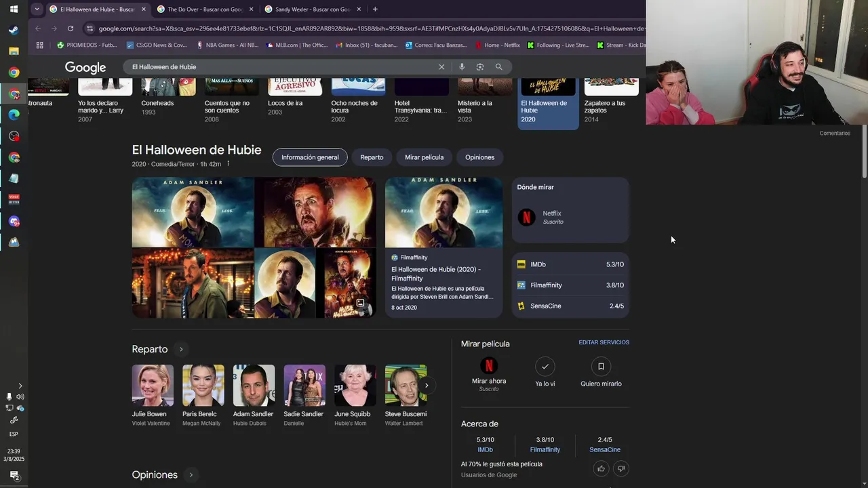Clear the Google search box
This screenshot has height=488, width=868.
pyautogui.click(x=441, y=67)
